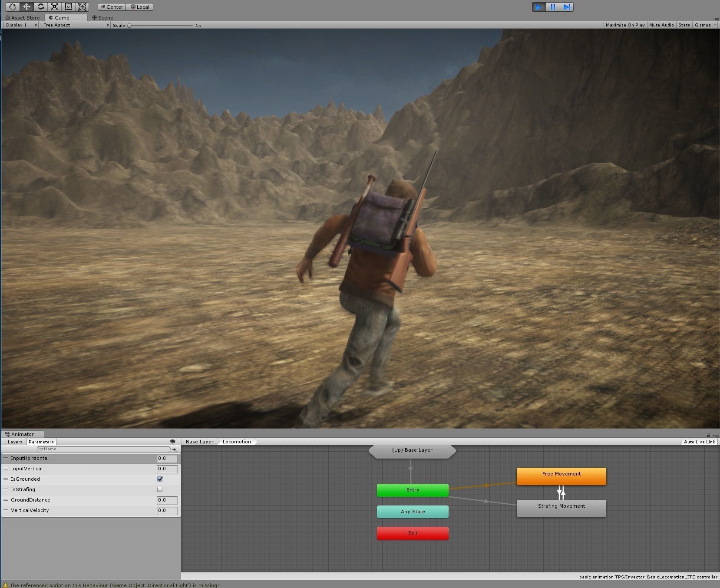Screen dimensions: 720x588
Task: Toggle Mute Audio in Game view
Action: point(661,25)
